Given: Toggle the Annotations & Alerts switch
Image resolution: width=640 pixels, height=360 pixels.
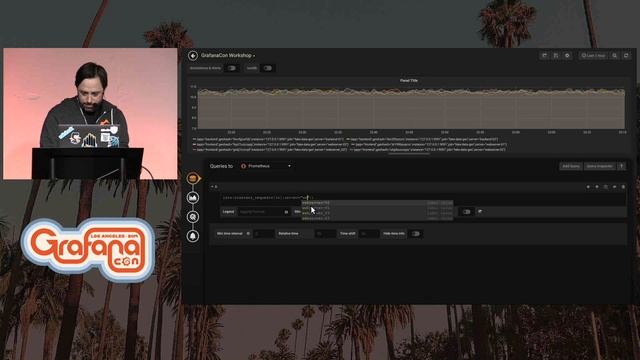Looking at the screenshot, I should click(x=231, y=68).
